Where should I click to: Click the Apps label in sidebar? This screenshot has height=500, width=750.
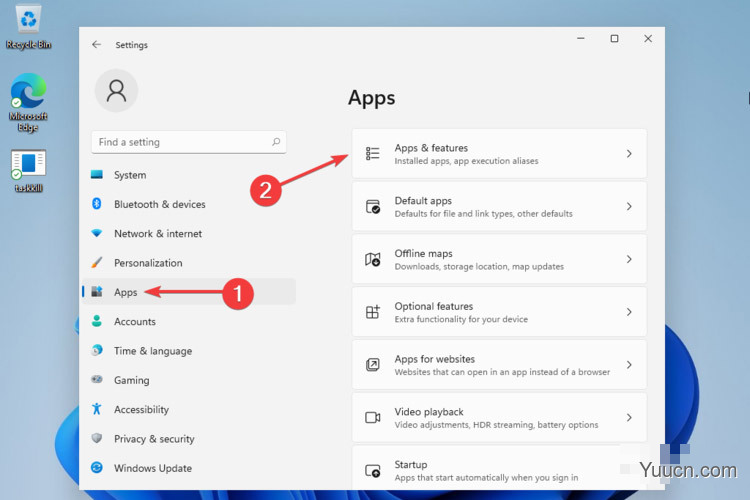coord(125,292)
